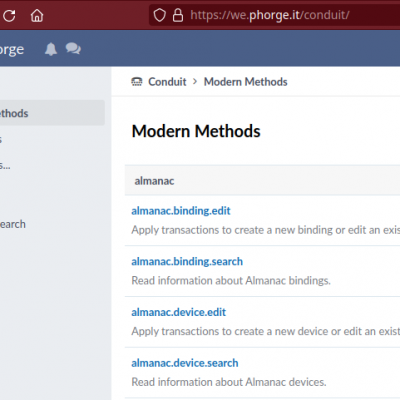
Task: Click the almanac section header
Action: [x=262, y=181]
